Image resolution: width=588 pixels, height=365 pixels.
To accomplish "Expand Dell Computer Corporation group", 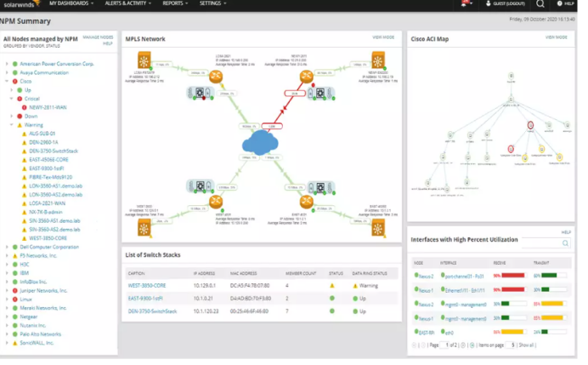I will coord(7,247).
